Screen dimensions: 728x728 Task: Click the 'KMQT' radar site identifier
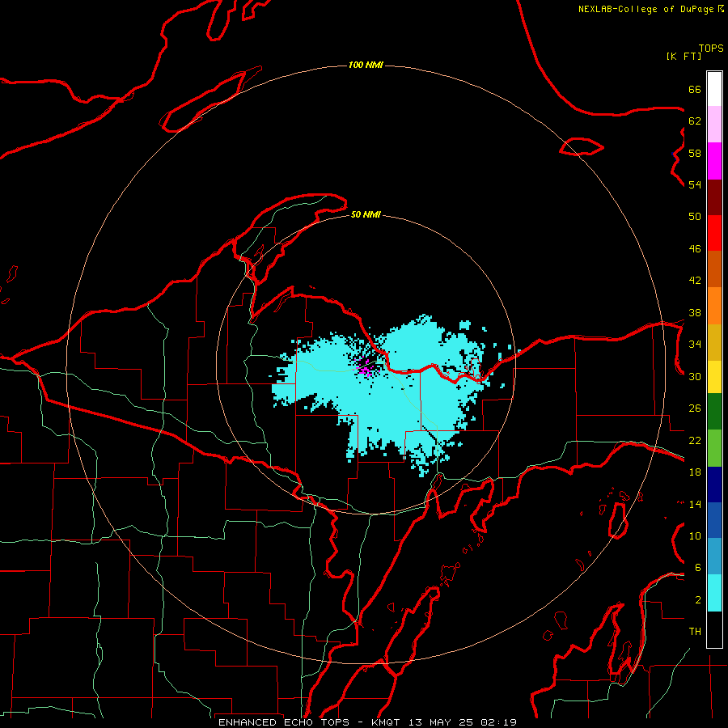pos(385,722)
